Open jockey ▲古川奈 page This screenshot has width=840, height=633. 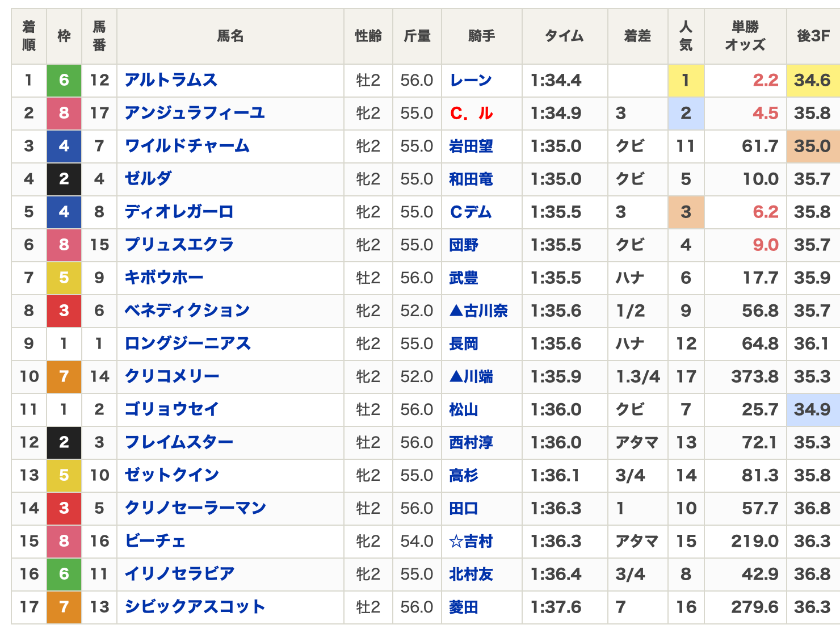click(478, 311)
